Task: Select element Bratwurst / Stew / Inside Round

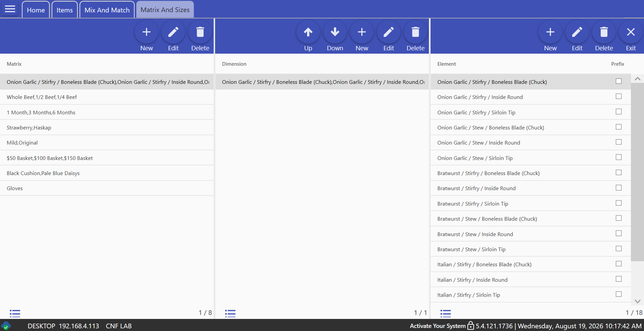Action: coord(531,234)
